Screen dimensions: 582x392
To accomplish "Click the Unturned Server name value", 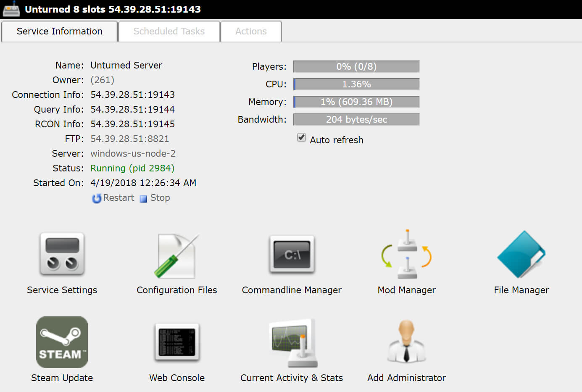I will point(126,65).
